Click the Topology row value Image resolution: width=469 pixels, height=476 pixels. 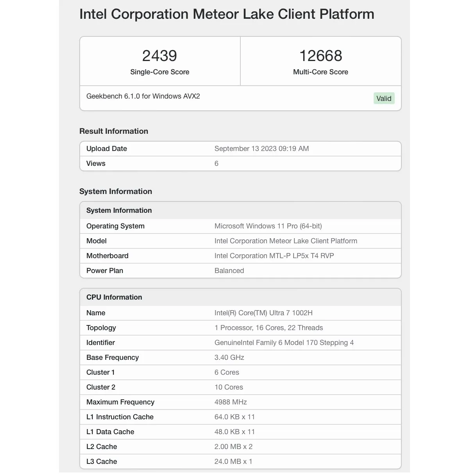pos(269,328)
